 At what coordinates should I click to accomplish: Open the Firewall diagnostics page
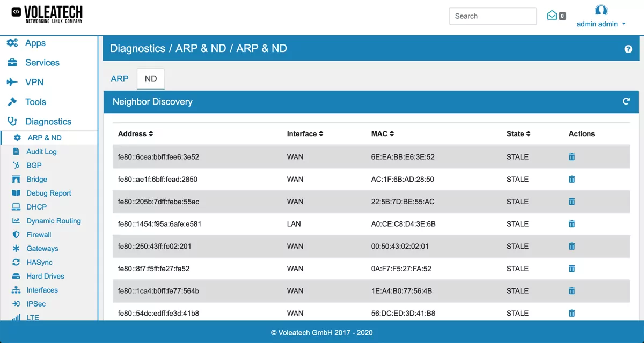(x=39, y=235)
